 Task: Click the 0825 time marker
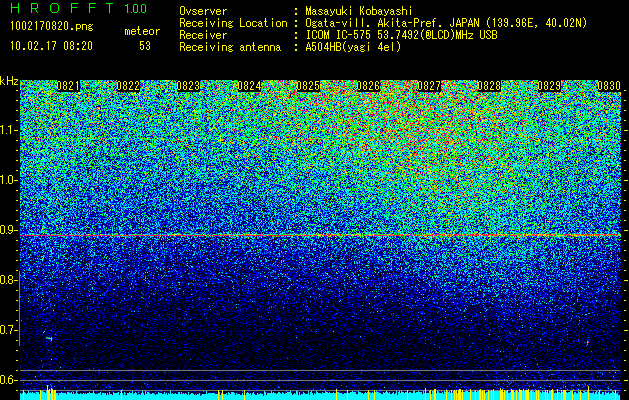click(308, 86)
